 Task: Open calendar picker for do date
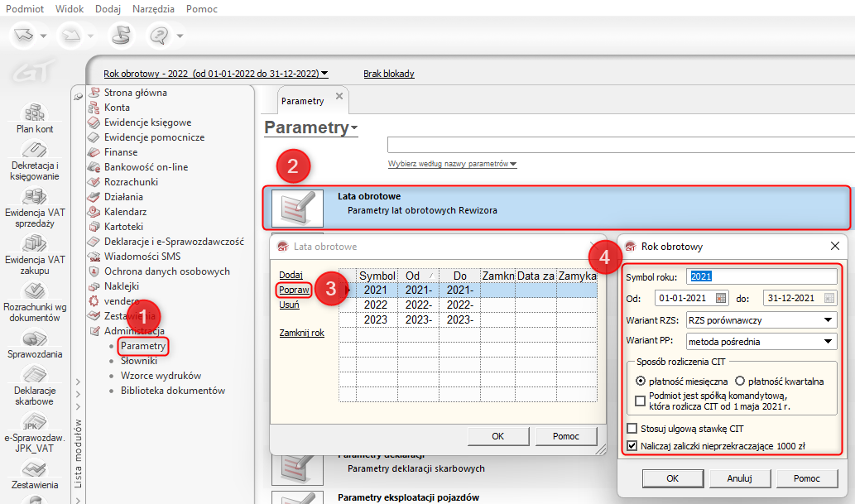(829, 298)
